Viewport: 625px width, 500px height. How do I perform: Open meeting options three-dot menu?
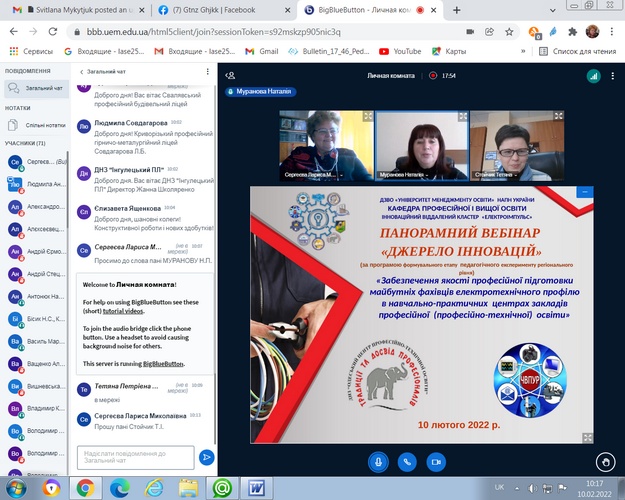(612, 75)
